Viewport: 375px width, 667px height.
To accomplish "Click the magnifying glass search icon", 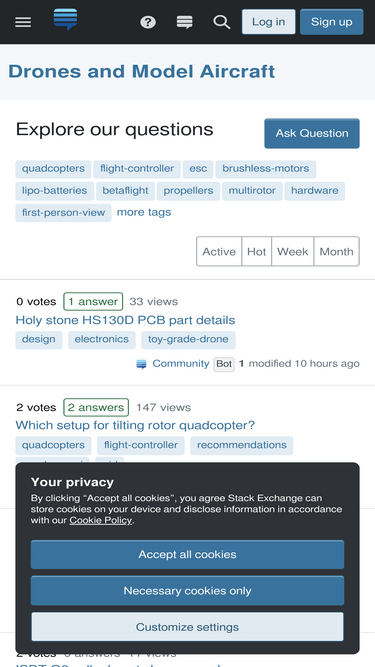I will coord(222,22).
